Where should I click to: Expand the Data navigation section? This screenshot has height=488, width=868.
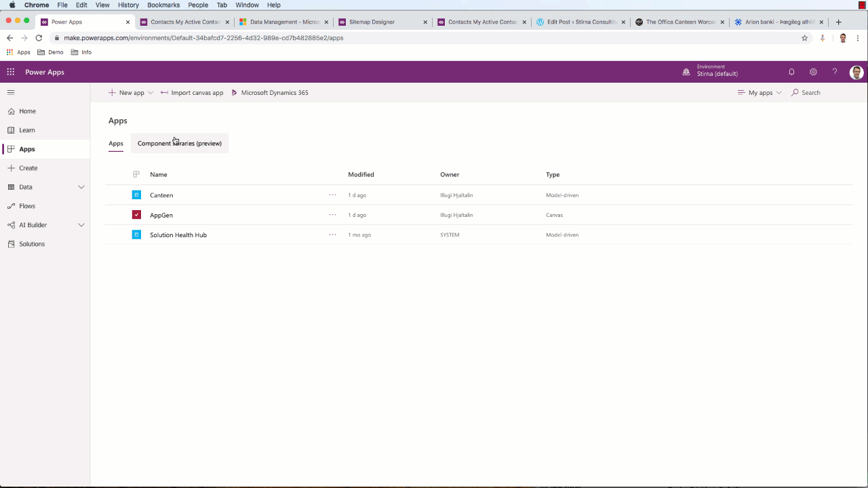[81, 187]
